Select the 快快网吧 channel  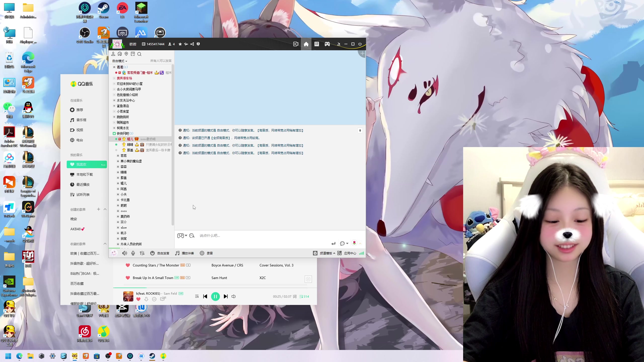123,133
